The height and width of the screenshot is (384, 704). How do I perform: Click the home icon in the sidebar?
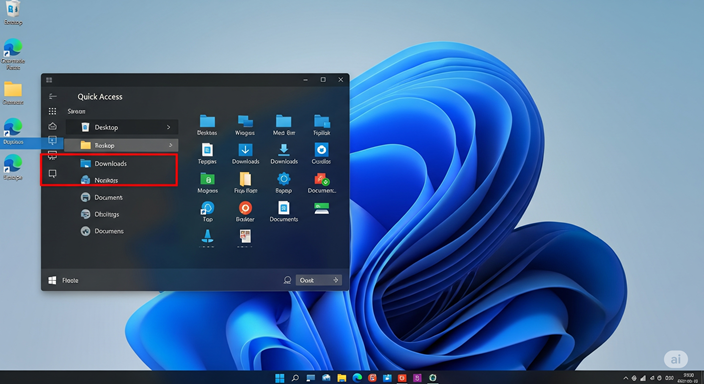click(53, 126)
